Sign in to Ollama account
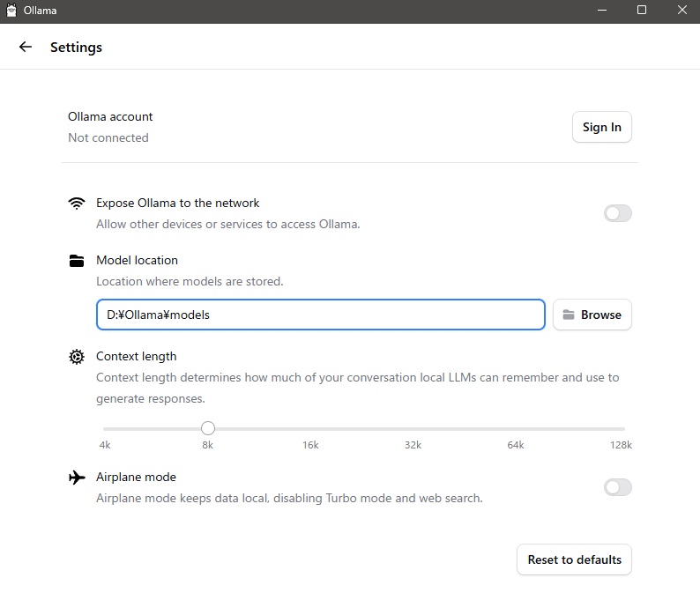This screenshot has width=700, height=615. coord(602,127)
